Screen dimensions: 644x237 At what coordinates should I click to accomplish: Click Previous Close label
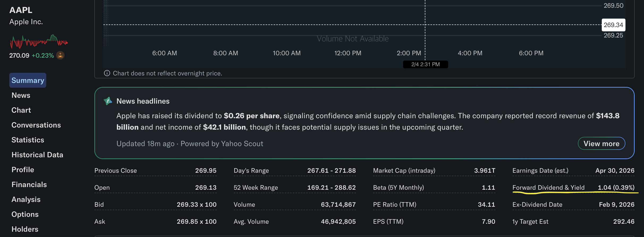(116, 171)
